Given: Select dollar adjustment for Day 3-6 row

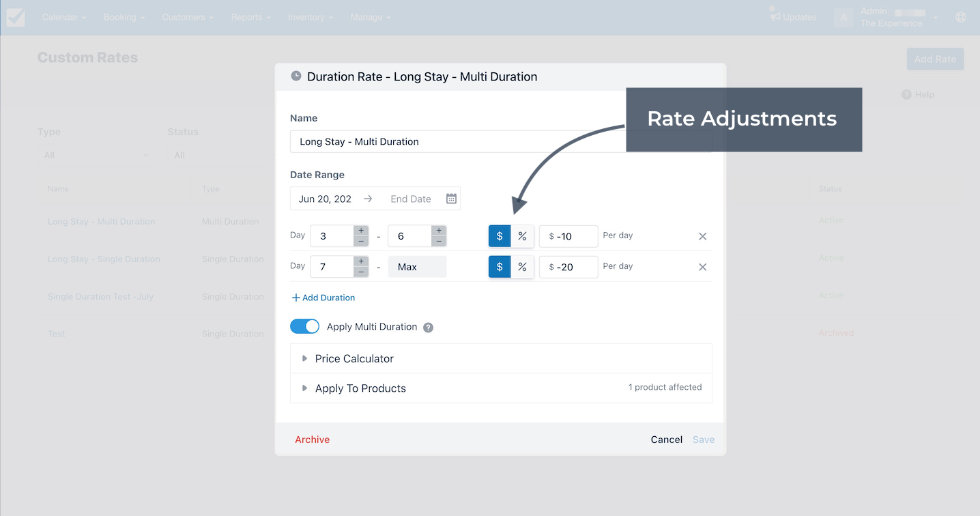Looking at the screenshot, I should tap(500, 236).
